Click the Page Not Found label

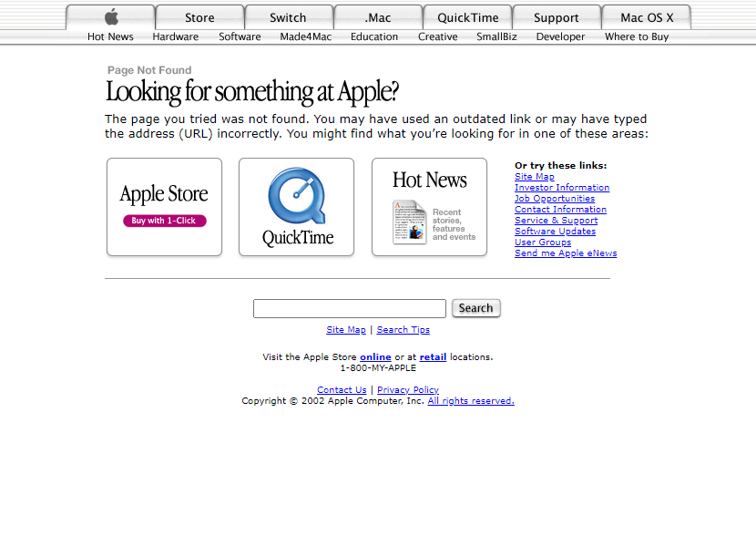[x=149, y=70]
